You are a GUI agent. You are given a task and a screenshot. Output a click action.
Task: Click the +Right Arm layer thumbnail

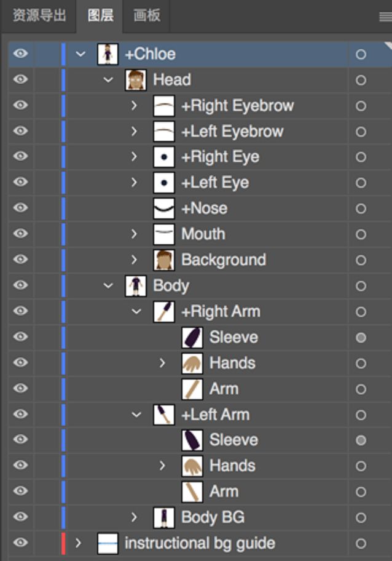tap(163, 312)
